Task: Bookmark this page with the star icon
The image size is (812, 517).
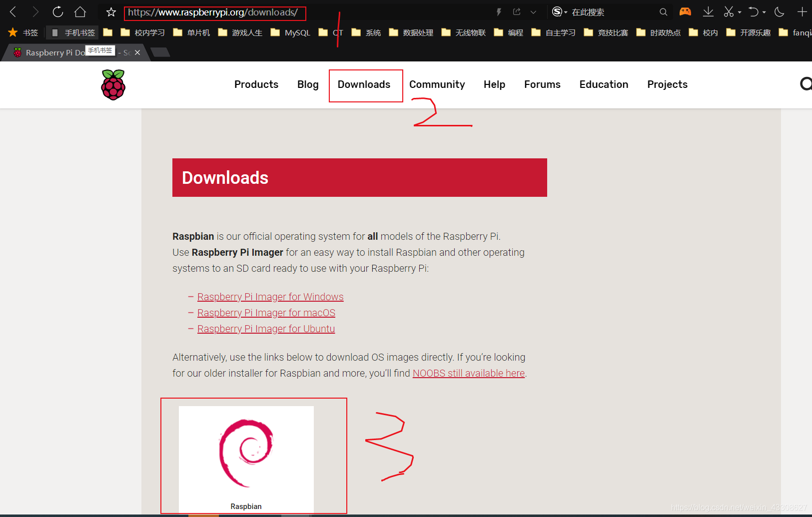Action: (x=111, y=12)
